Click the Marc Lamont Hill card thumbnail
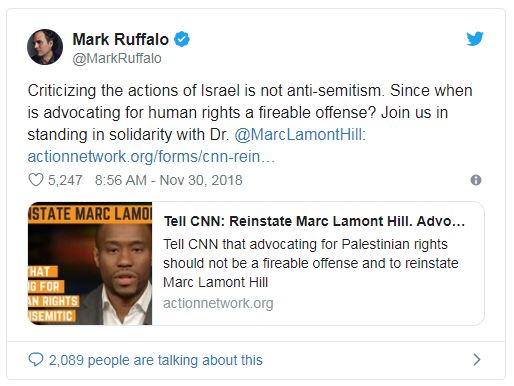 point(90,263)
